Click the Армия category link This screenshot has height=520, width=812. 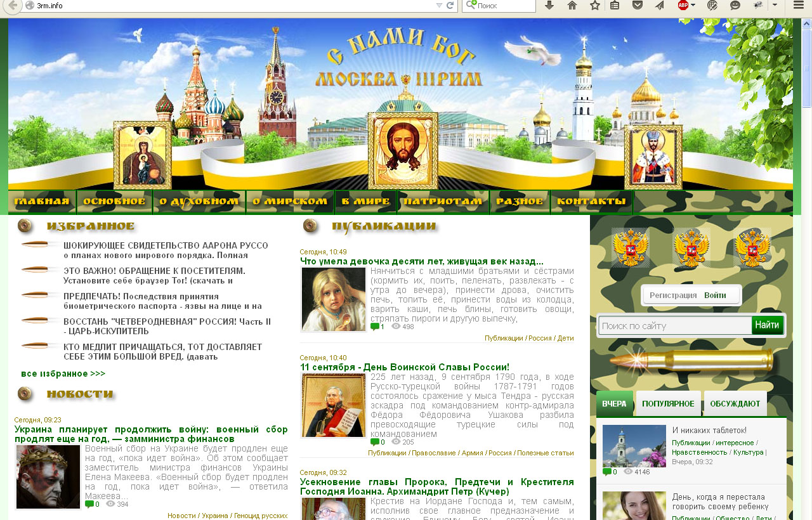click(x=471, y=453)
